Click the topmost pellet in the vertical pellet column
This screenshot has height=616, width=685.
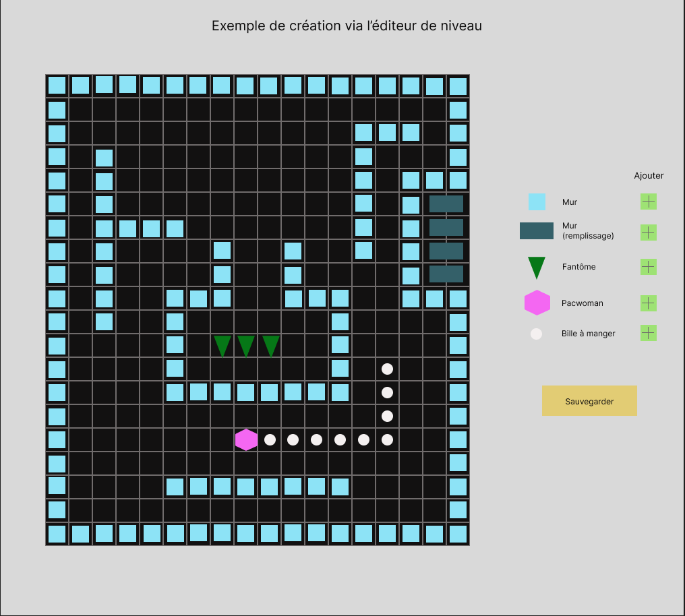(387, 369)
